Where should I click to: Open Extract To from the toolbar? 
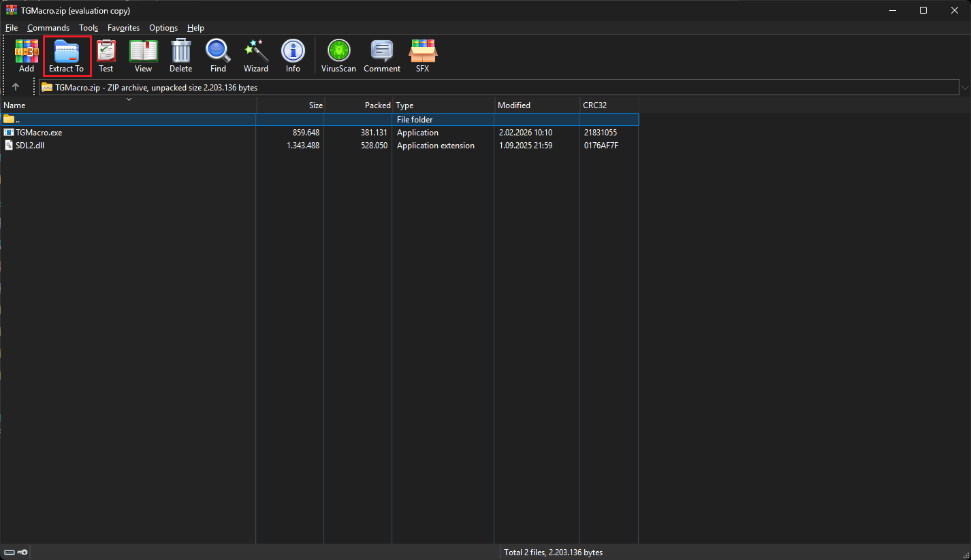pos(67,56)
